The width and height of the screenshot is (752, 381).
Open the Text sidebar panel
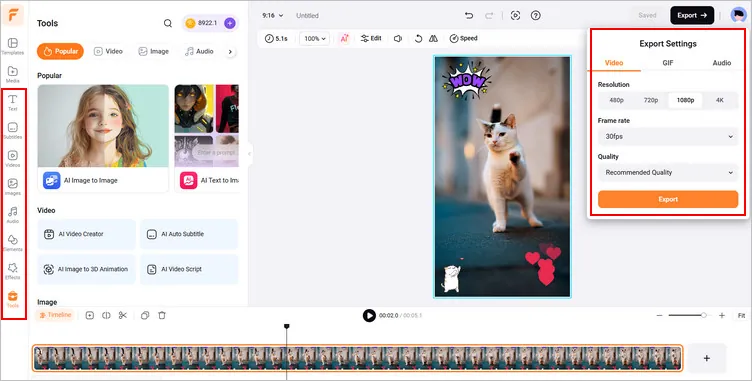pyautogui.click(x=13, y=102)
